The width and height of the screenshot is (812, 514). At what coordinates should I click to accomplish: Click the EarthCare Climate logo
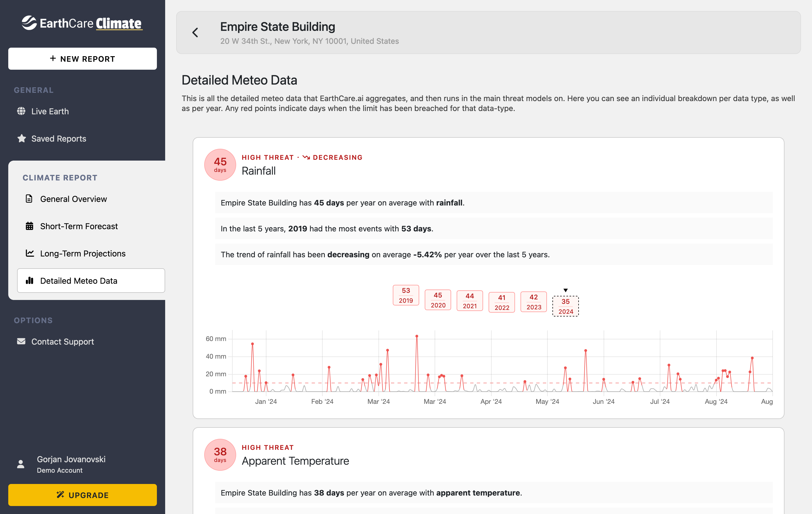pyautogui.click(x=82, y=23)
